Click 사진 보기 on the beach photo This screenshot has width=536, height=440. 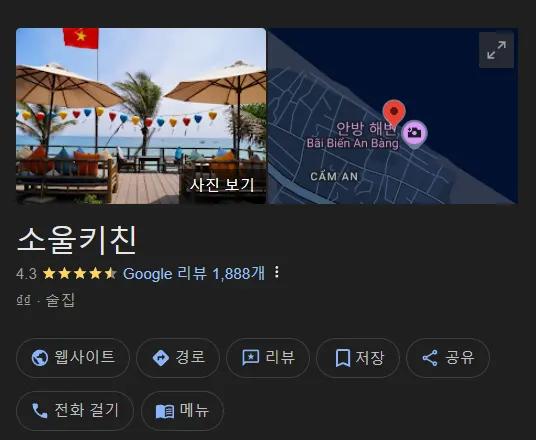pos(222,185)
